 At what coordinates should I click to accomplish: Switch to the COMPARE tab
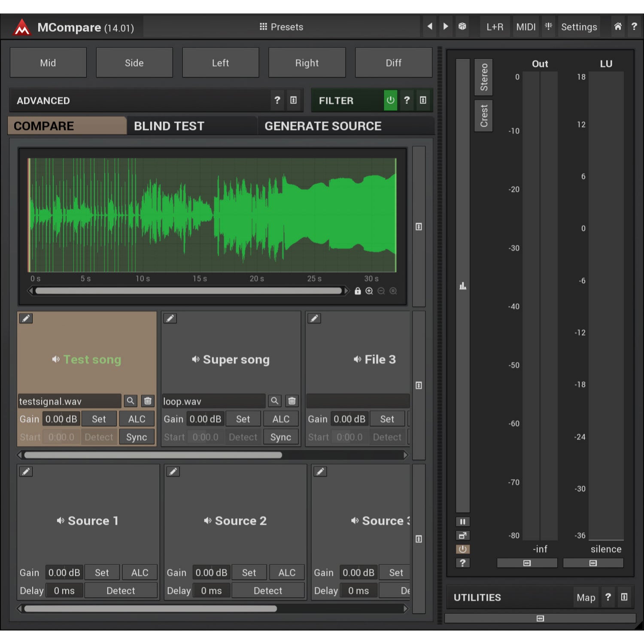[x=67, y=126]
